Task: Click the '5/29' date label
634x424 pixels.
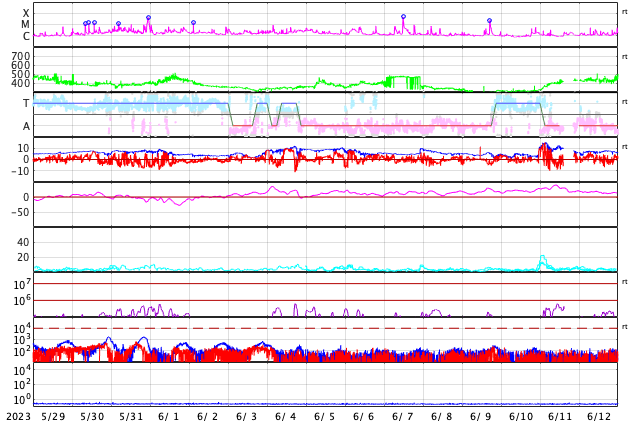Action: tap(53, 416)
